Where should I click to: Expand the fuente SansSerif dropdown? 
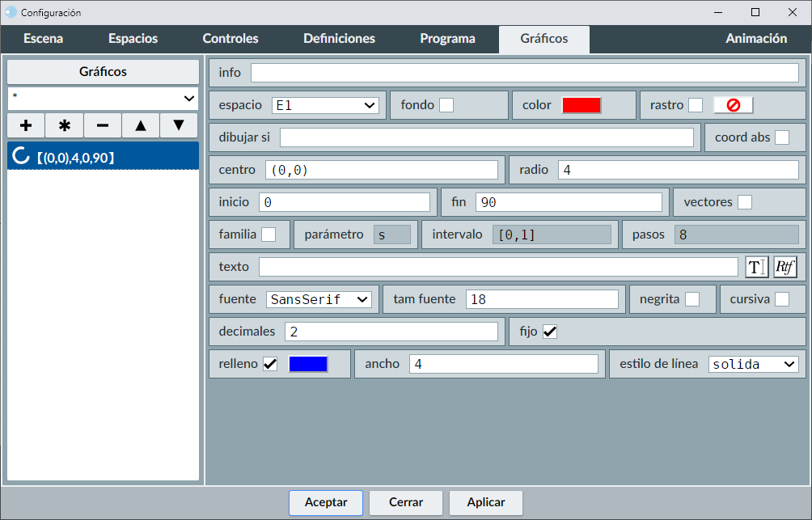[318, 299]
